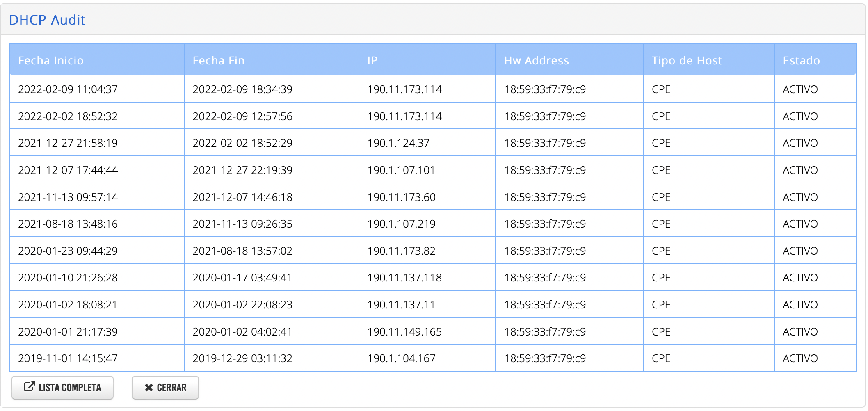Viewport: 868px width, 411px height.
Task: Select IP cell 190.11.149.165
Action: [x=404, y=332]
